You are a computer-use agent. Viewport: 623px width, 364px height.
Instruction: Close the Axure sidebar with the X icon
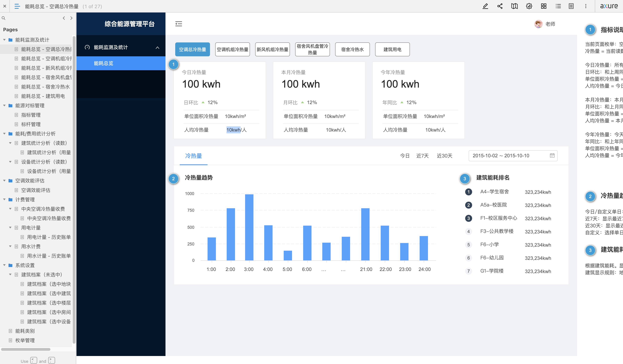point(5,6)
